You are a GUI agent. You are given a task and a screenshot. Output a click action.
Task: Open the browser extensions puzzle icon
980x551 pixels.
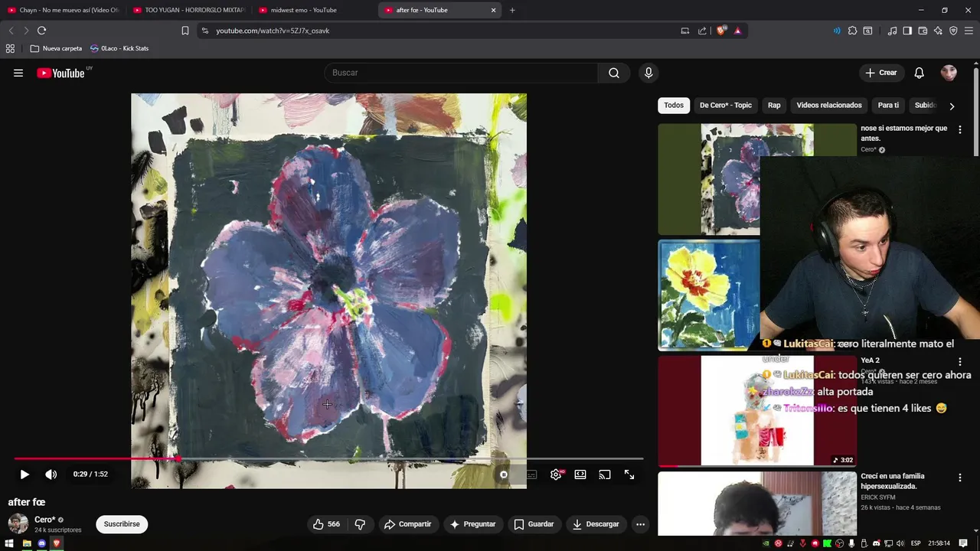tap(852, 31)
